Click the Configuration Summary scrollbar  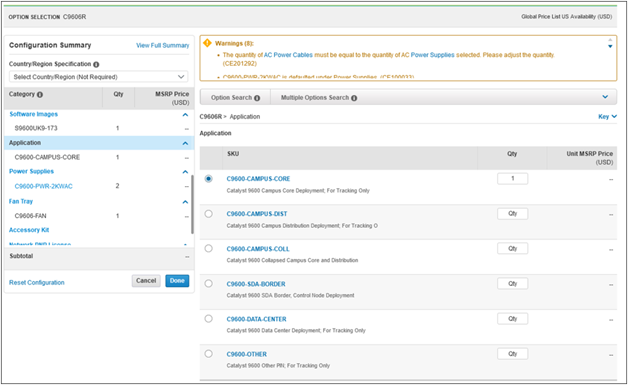[x=192, y=204]
